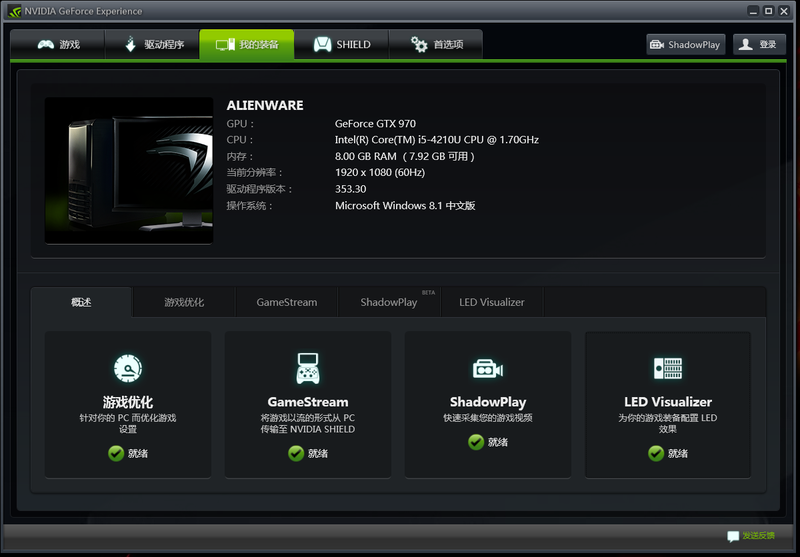Click the feedback speech bubble icon
Viewport: 800px width, 557px height.
[x=733, y=536]
